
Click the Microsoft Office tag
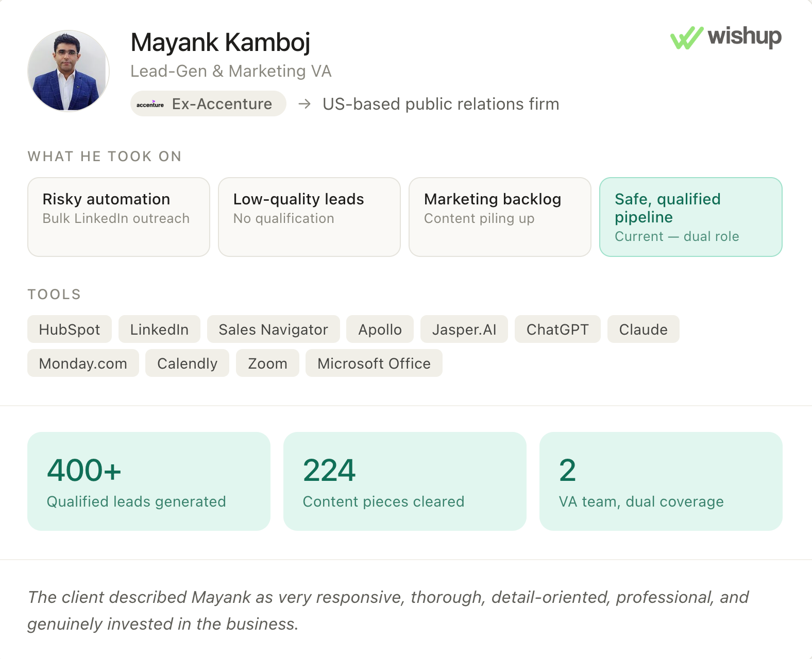click(374, 363)
